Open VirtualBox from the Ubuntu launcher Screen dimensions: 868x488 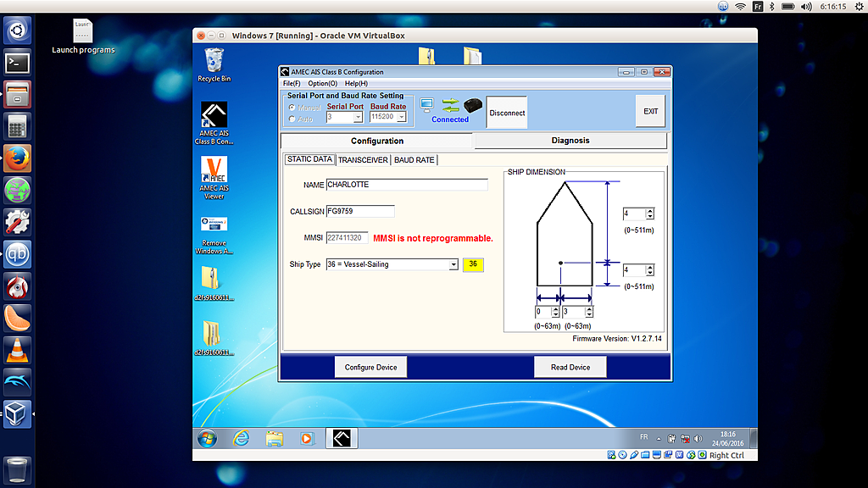tap(17, 413)
